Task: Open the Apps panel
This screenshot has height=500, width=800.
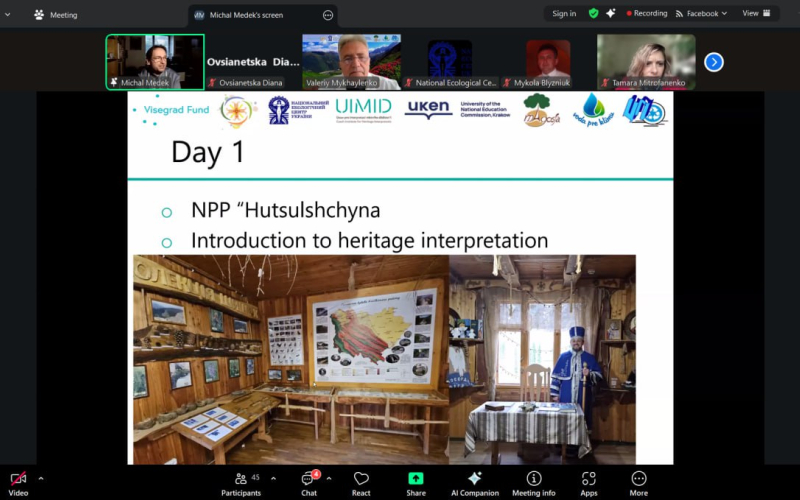Action: point(589,482)
